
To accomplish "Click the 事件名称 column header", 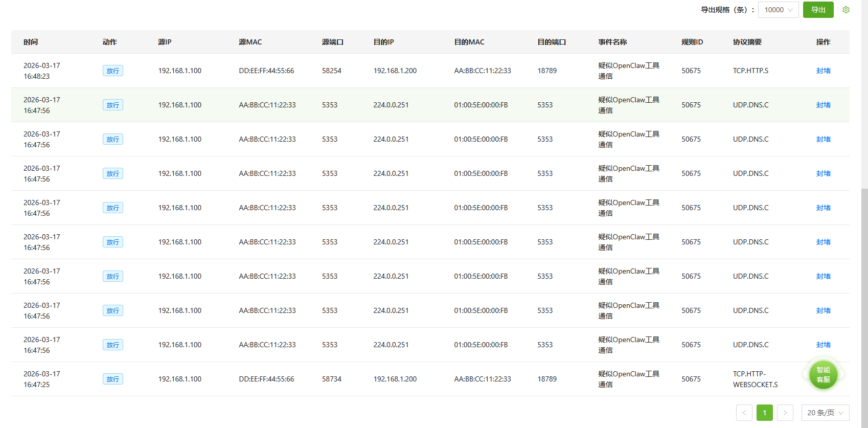I will [x=612, y=42].
